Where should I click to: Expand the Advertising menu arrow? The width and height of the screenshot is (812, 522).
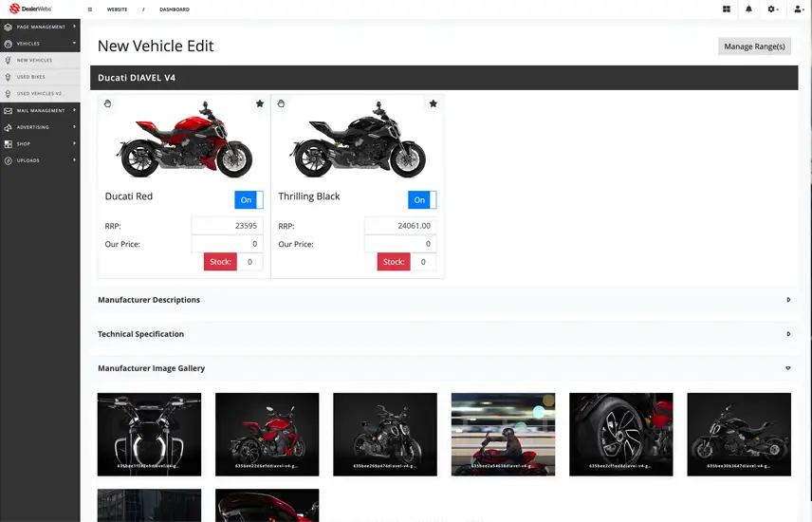(x=75, y=126)
